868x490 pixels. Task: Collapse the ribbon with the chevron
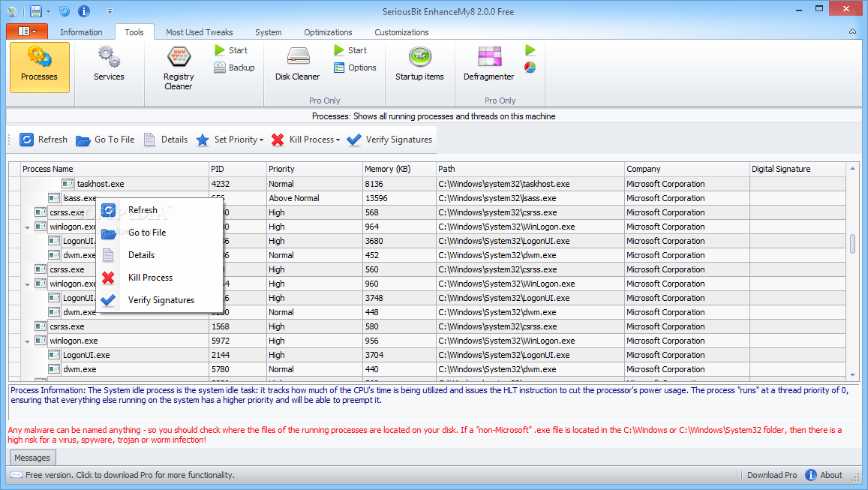852,32
